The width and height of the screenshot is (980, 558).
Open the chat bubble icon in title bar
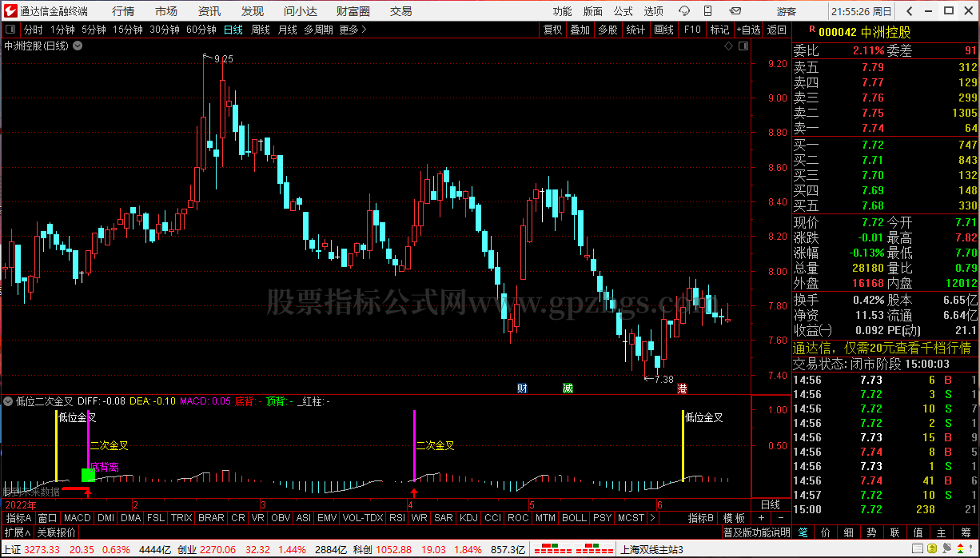coord(684,11)
